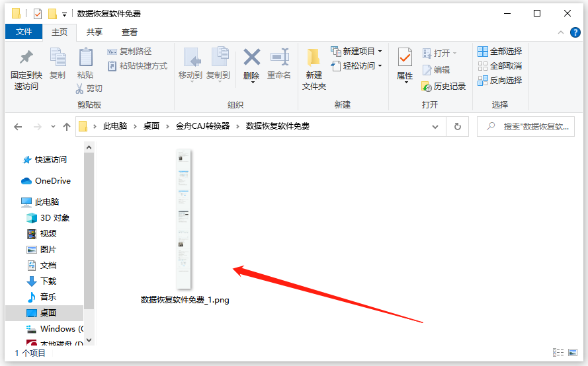Screen dimensions: 588x366
Task: Click the Rename (重命名) icon
Action: click(x=279, y=58)
